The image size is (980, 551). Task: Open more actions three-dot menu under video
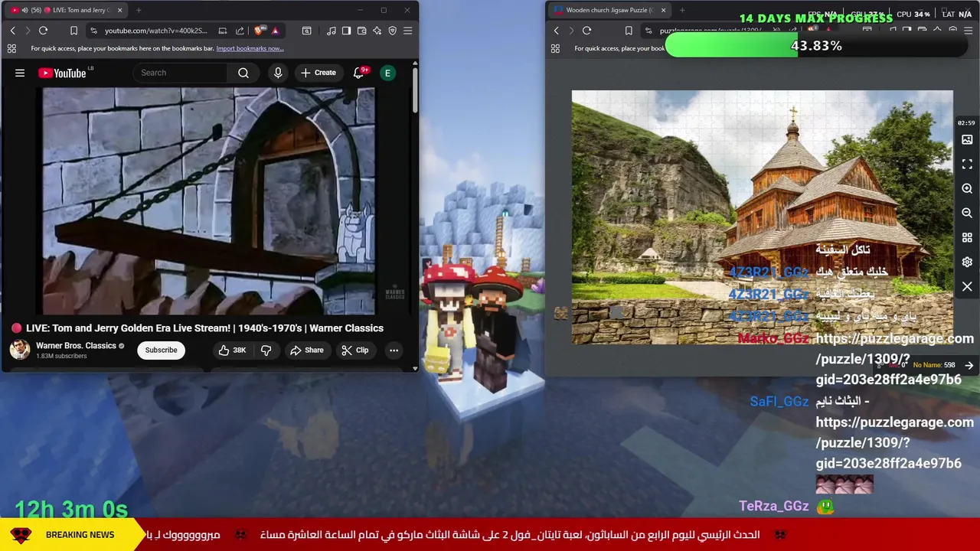[394, 350]
